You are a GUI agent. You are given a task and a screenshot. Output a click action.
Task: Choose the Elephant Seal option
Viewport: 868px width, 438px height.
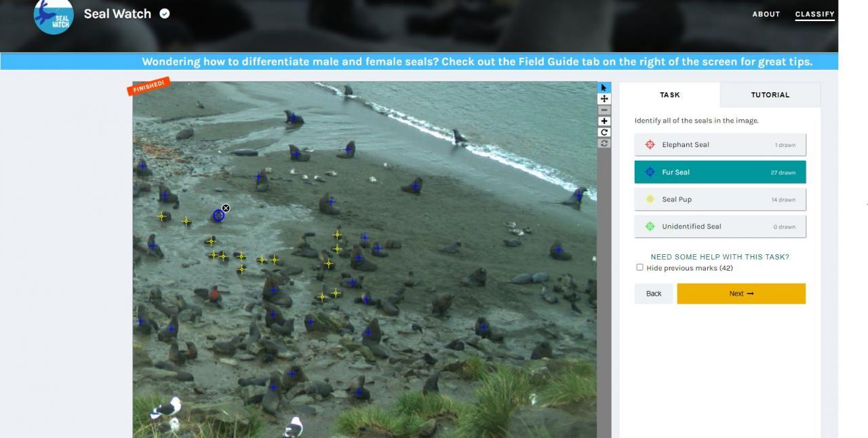(720, 144)
